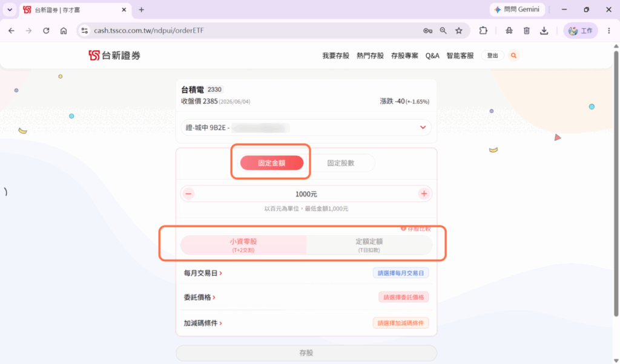Click the 存股 submit button
The width and height of the screenshot is (620, 364).
click(x=306, y=353)
